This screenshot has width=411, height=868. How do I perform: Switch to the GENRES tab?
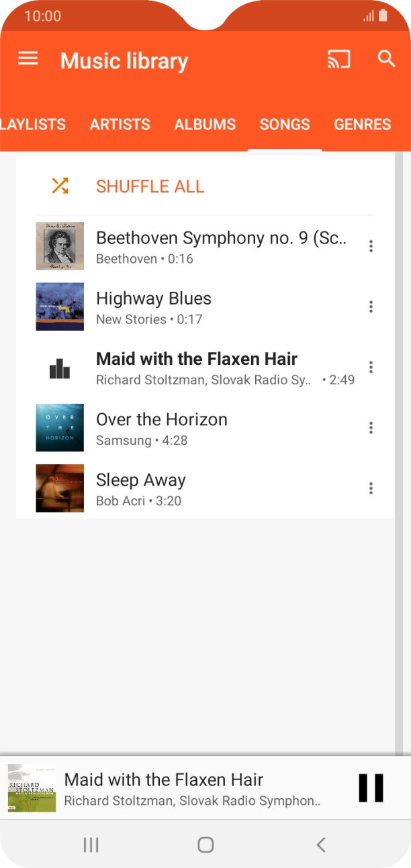point(362,124)
